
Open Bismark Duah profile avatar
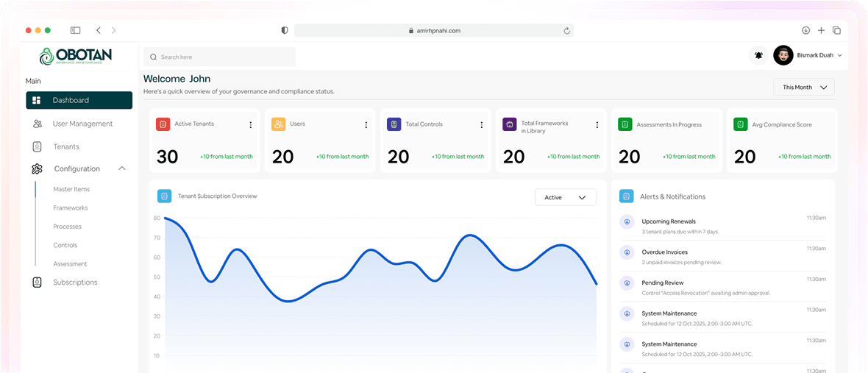tap(783, 55)
